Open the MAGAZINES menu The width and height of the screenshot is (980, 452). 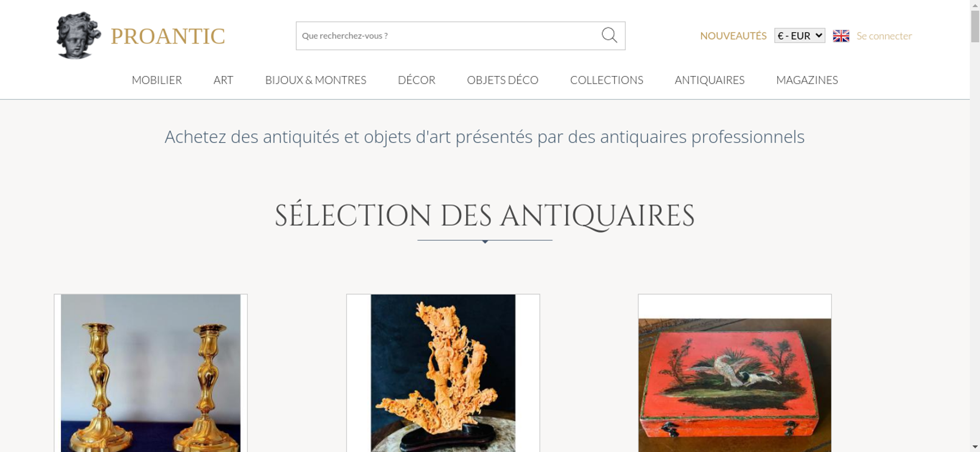coord(807,80)
